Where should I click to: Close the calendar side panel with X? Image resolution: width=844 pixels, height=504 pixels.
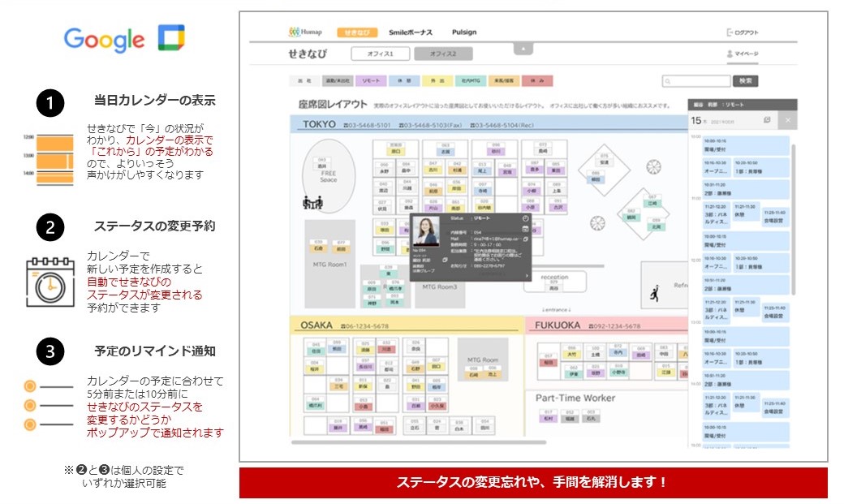787,120
